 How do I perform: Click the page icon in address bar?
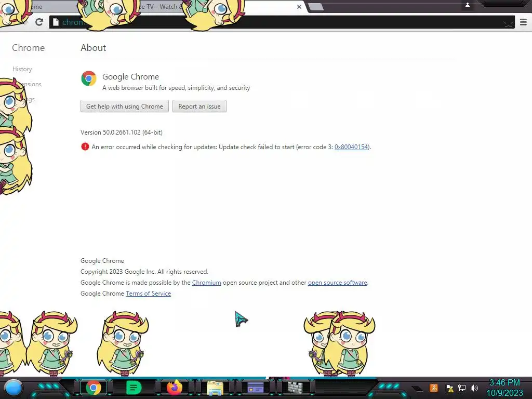pos(56,22)
